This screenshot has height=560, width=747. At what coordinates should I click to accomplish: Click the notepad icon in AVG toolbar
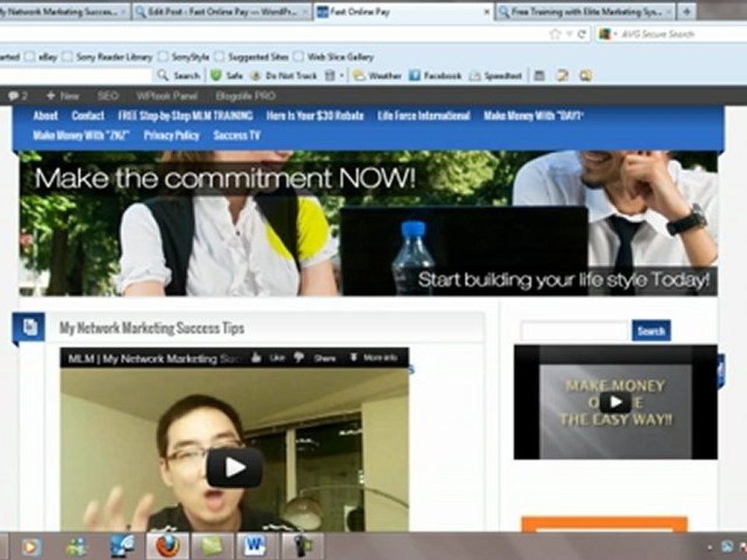[x=563, y=75]
